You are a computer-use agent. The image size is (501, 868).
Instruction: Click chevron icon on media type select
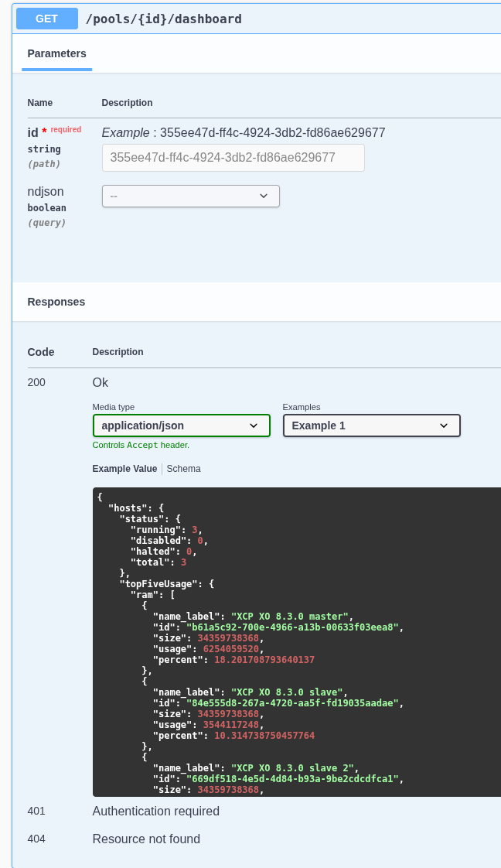(254, 425)
